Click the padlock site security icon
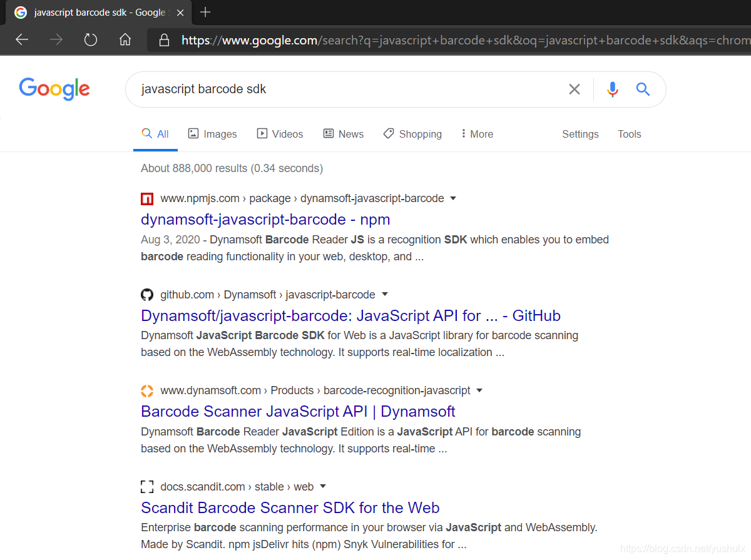Viewport: 751px width, 560px height. click(164, 40)
